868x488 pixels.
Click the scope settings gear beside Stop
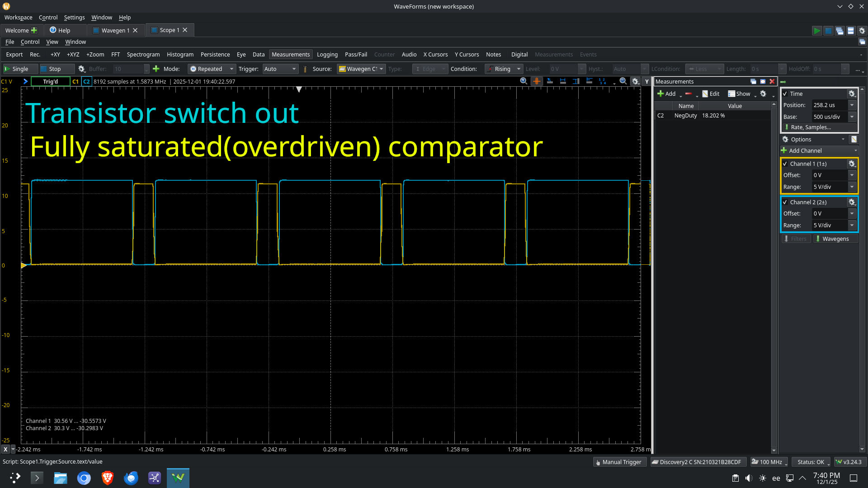(82, 69)
